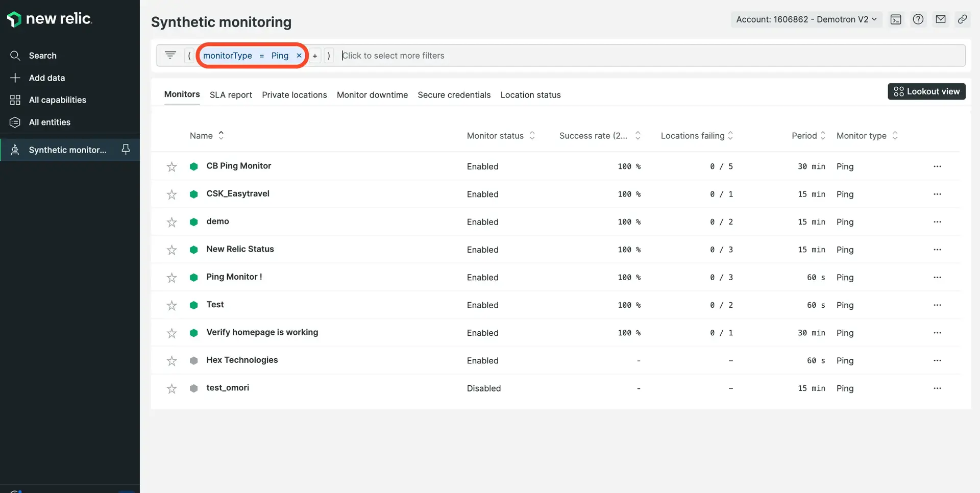The width and height of the screenshot is (980, 493).
Task: Open the Verify homepage is working monitor
Action: click(x=262, y=332)
